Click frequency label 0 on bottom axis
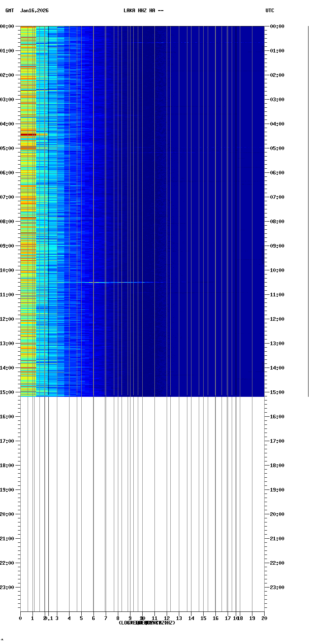The image size is (326, 644). tap(20, 618)
